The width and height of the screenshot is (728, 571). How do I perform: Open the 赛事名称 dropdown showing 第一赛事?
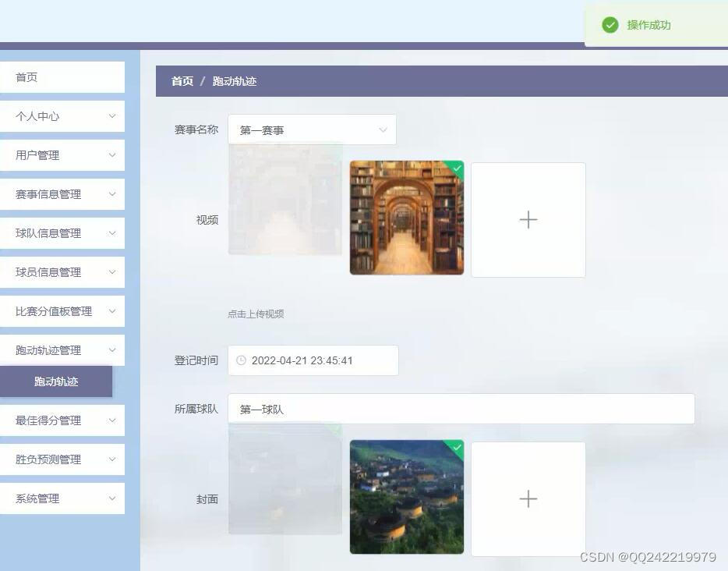coord(312,130)
